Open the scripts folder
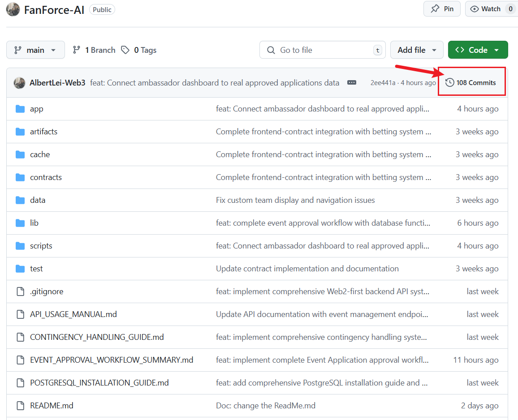 pos(41,246)
